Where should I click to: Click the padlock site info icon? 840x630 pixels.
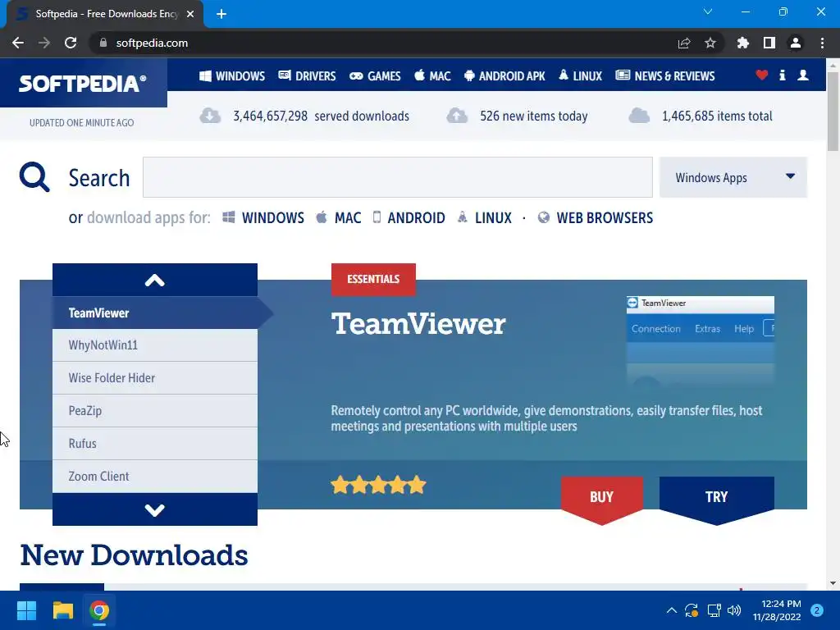(103, 43)
